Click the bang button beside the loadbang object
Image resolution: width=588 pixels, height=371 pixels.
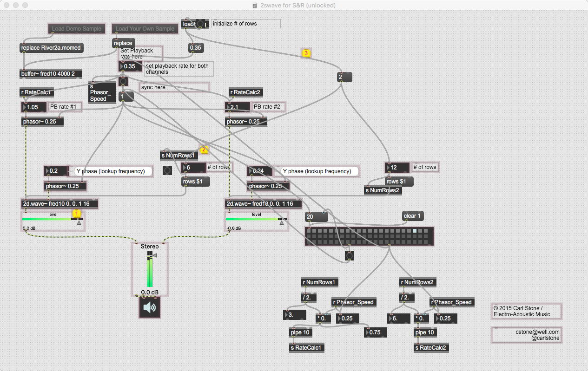tap(200, 24)
